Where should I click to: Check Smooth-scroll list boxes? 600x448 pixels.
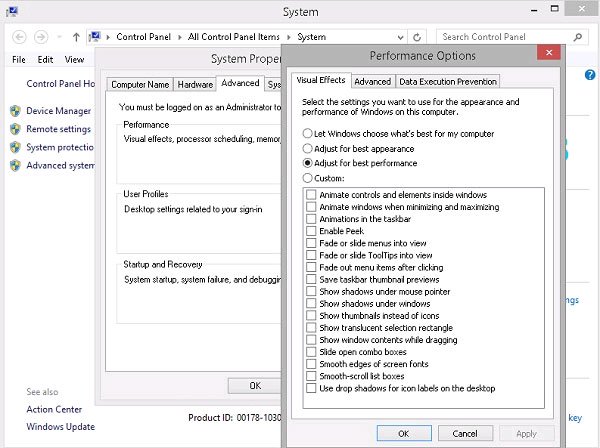(x=311, y=376)
